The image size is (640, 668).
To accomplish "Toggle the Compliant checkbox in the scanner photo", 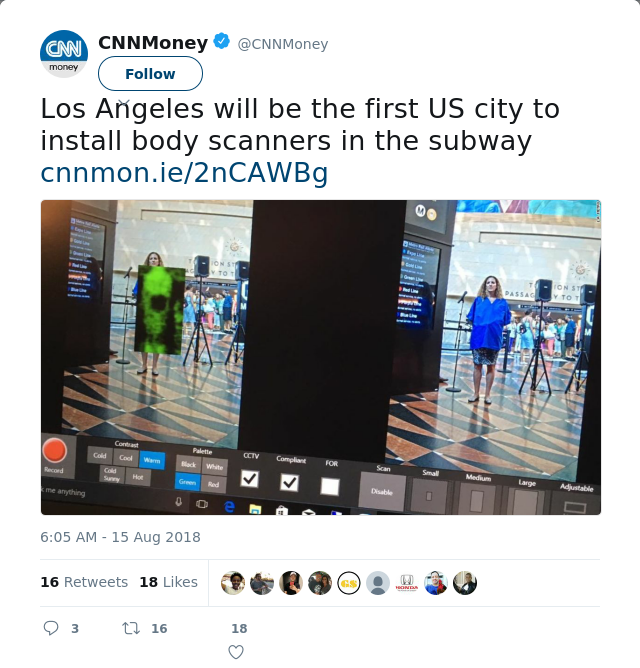I will [x=289, y=482].
